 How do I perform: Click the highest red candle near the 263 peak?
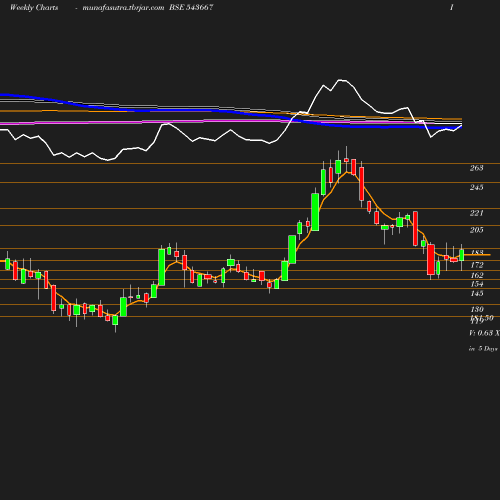pyautogui.click(x=346, y=160)
